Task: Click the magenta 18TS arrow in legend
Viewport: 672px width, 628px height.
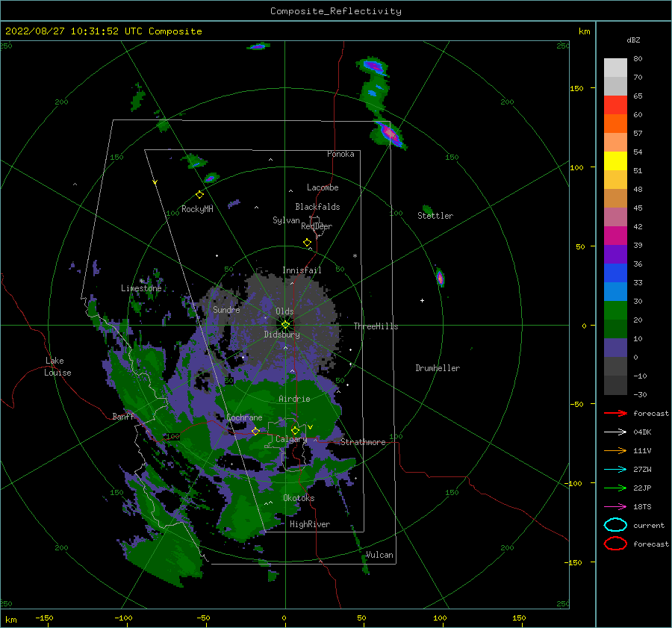Action: (615, 507)
